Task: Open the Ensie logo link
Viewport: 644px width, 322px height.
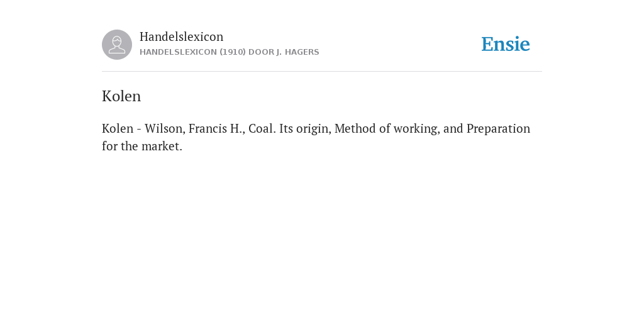Action: 506,45
